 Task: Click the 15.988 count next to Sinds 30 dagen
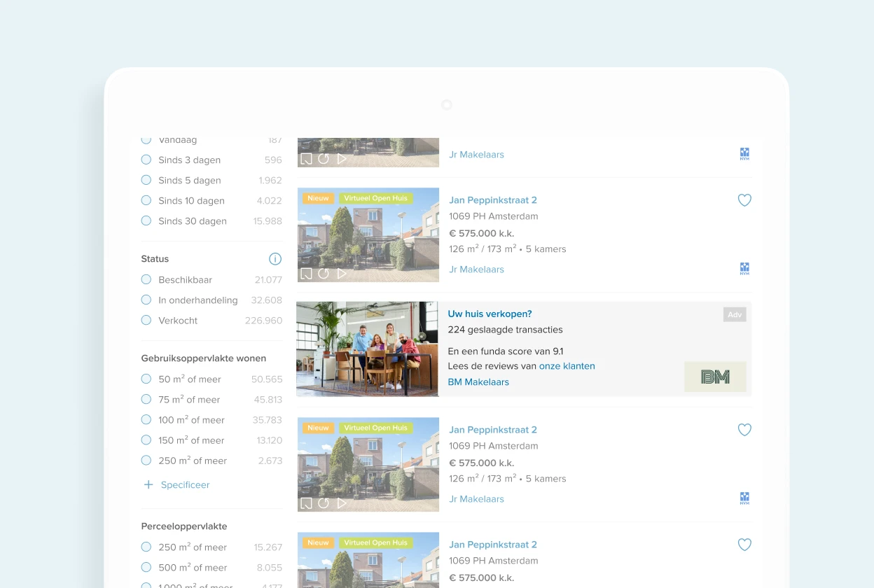point(268,221)
